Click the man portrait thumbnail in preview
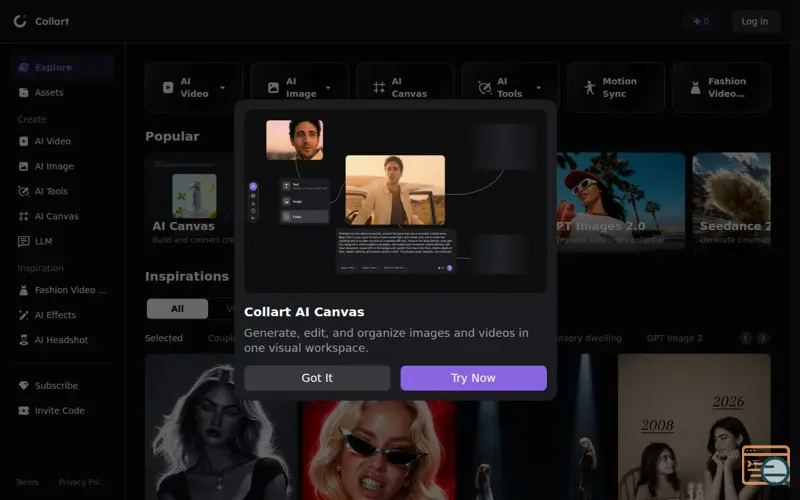 click(294, 140)
